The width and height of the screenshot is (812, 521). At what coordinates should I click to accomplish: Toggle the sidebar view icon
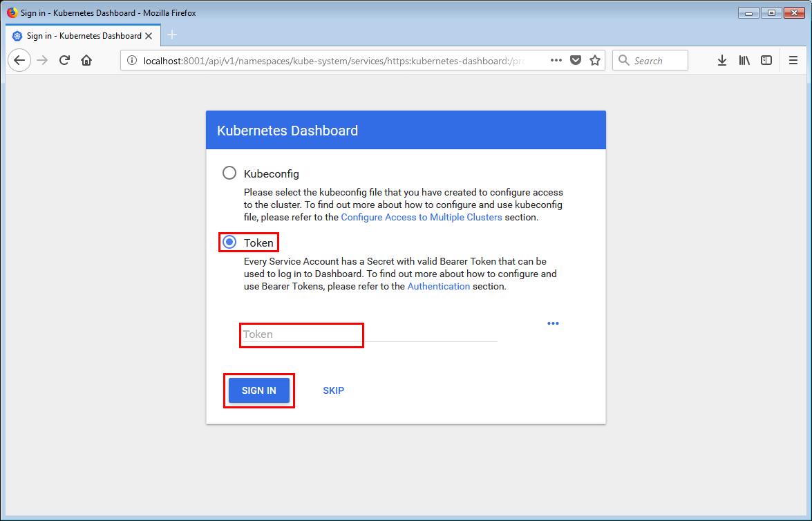coord(766,61)
